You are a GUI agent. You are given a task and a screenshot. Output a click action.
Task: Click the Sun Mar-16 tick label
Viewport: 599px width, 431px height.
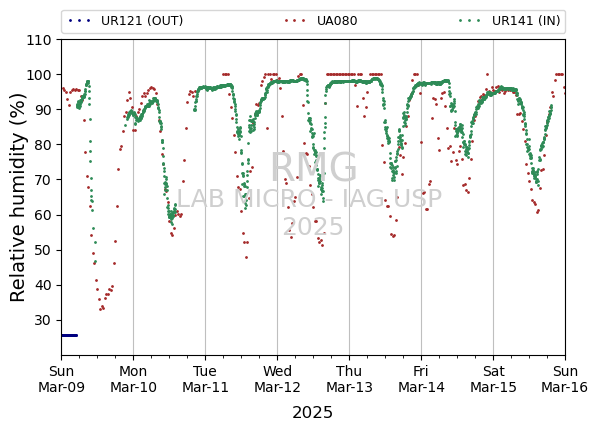565,379
